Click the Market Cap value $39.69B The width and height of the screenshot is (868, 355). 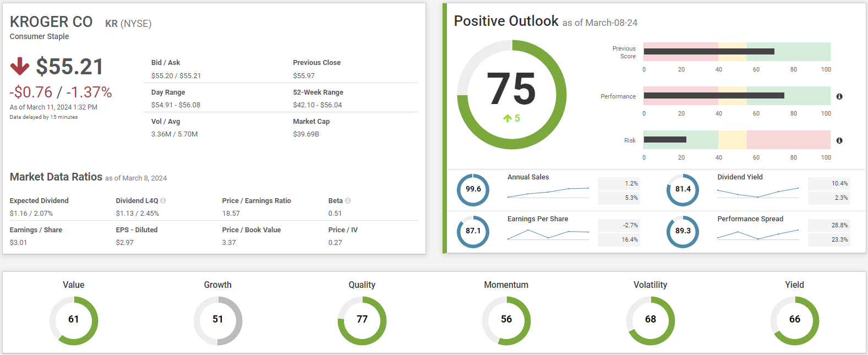pyautogui.click(x=306, y=134)
